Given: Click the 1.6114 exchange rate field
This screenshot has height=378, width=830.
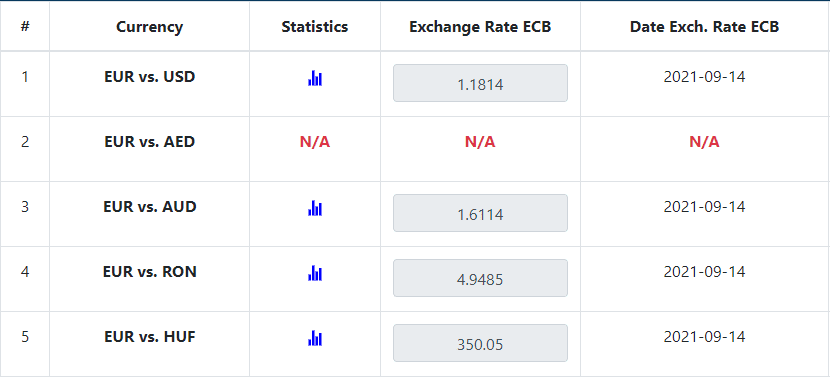Looking at the screenshot, I should 480,213.
